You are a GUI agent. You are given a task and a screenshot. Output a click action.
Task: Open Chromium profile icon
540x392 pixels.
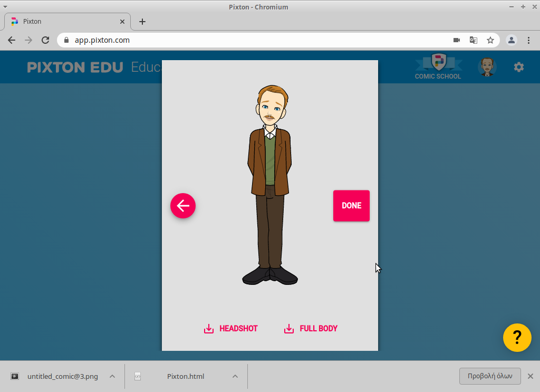(x=511, y=40)
